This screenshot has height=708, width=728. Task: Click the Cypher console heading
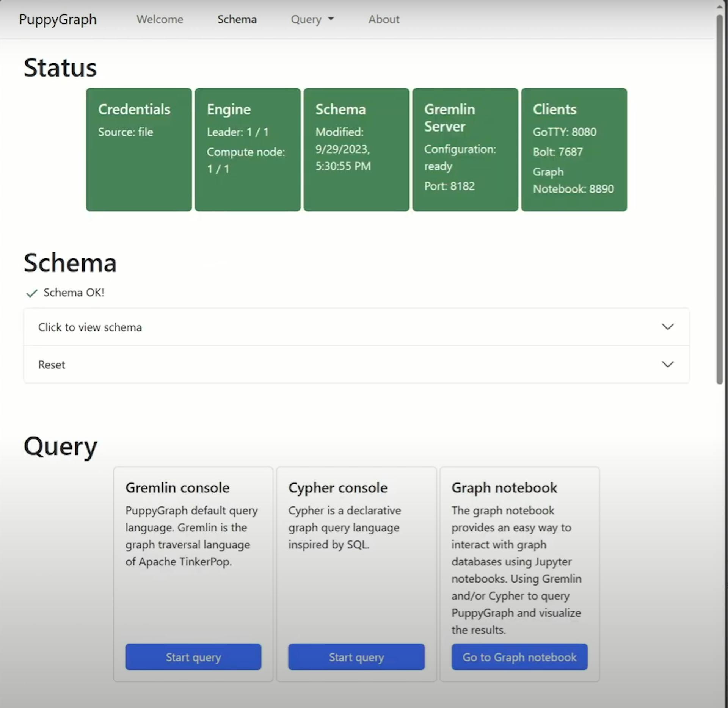(338, 488)
